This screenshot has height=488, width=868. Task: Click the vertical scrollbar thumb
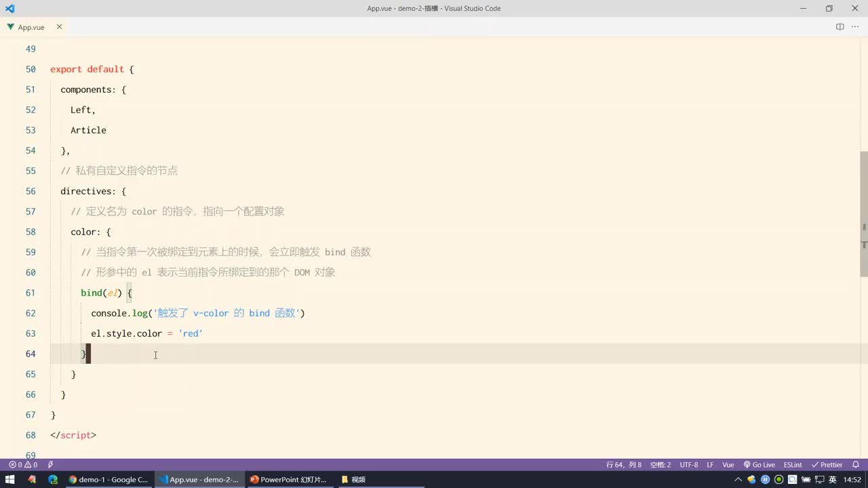click(864, 213)
